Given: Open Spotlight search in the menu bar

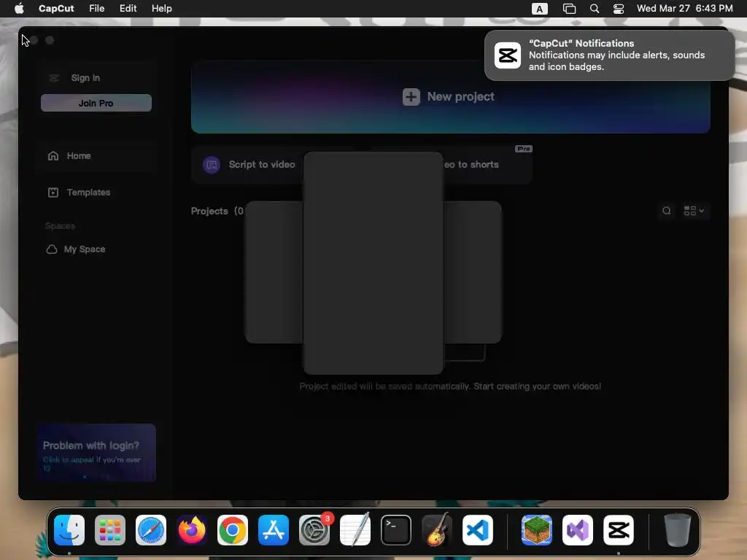Looking at the screenshot, I should [x=594, y=9].
